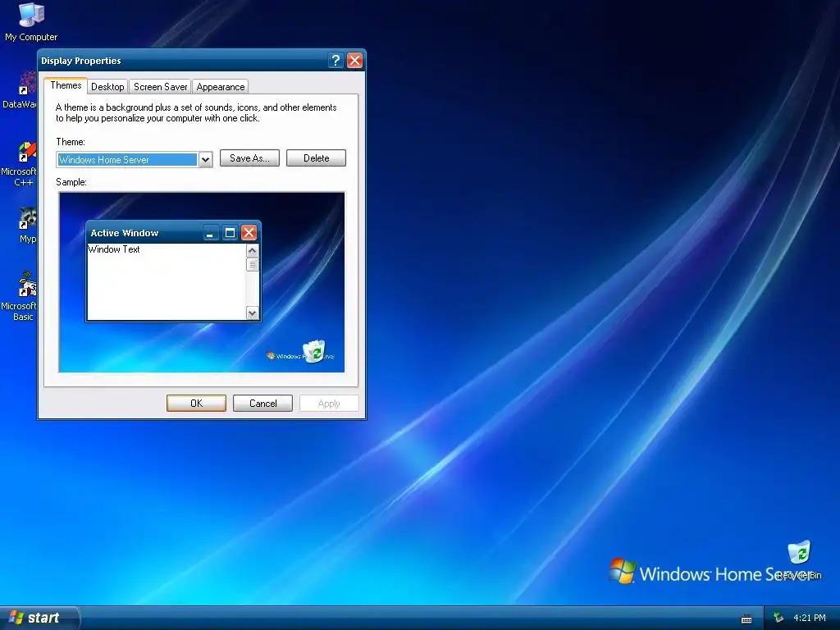Select the Myp raccoon desktop shortcut

point(27,225)
